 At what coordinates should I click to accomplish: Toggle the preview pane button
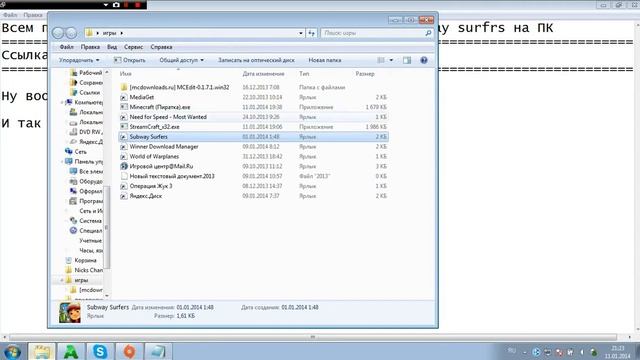point(407,60)
